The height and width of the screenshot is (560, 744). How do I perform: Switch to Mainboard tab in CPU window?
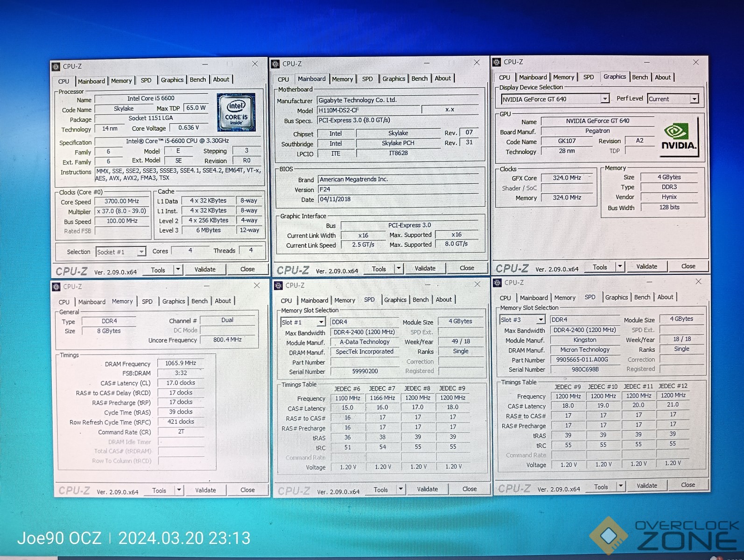pyautogui.click(x=91, y=81)
